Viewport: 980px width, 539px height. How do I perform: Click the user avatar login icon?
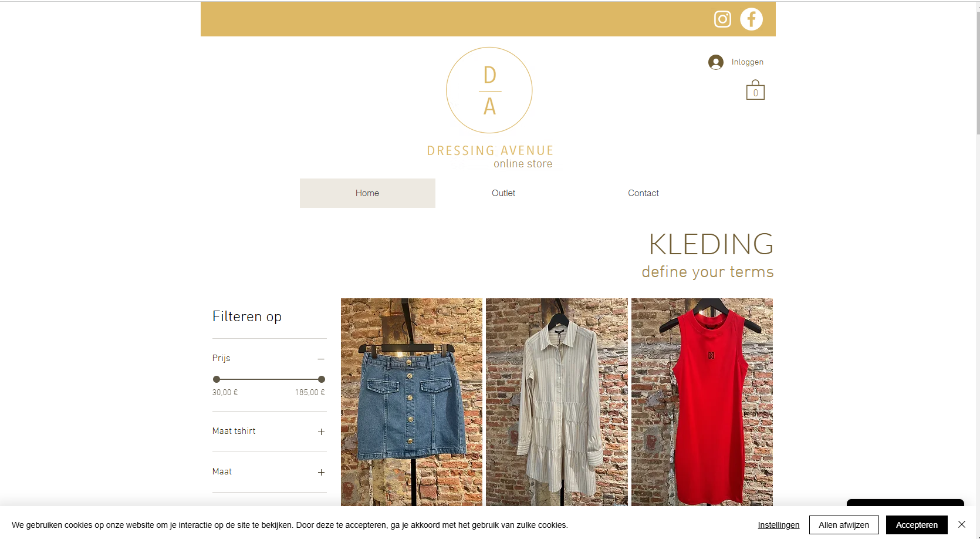(x=715, y=62)
